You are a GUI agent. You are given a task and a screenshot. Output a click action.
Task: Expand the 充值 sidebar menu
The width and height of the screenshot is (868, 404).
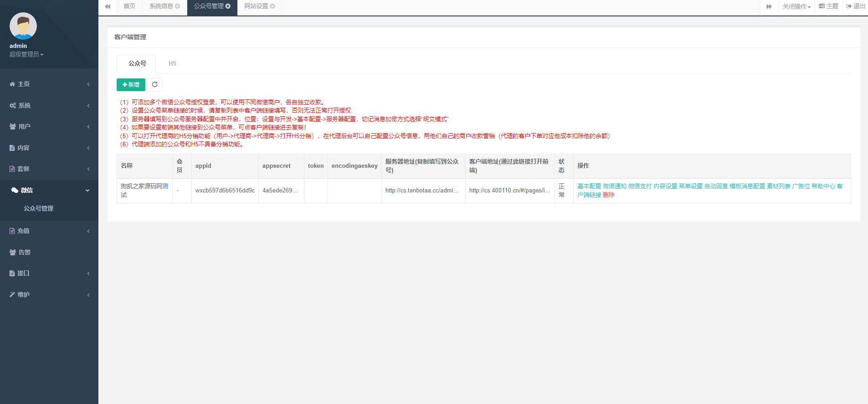[49, 231]
